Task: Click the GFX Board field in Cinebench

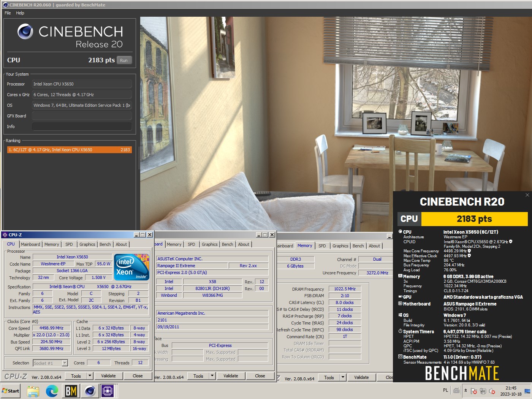Action: [82, 116]
